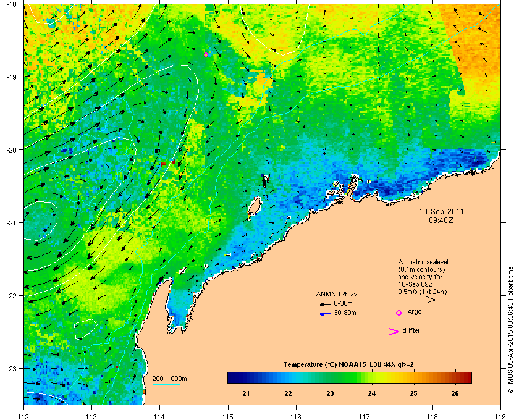The width and height of the screenshot is (519, 420).
Task: Click the magenta Argo circle in the legend
Action: point(399,313)
